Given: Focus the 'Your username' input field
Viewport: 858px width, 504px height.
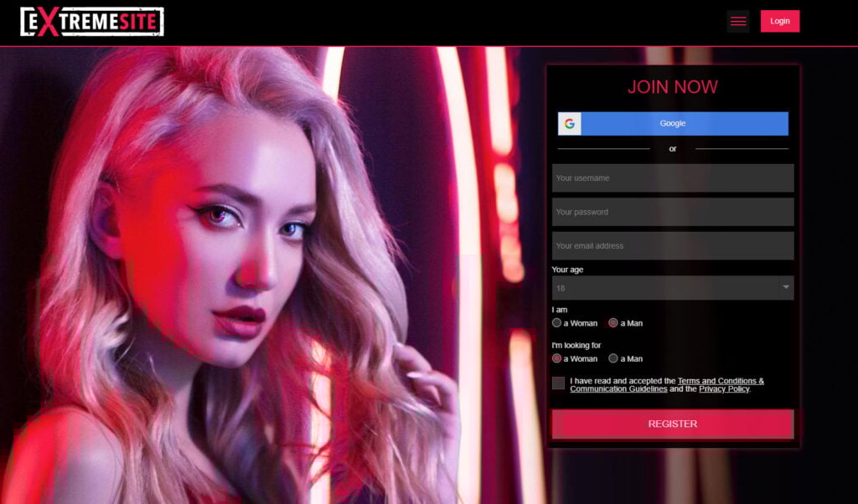Looking at the screenshot, I should [x=672, y=178].
